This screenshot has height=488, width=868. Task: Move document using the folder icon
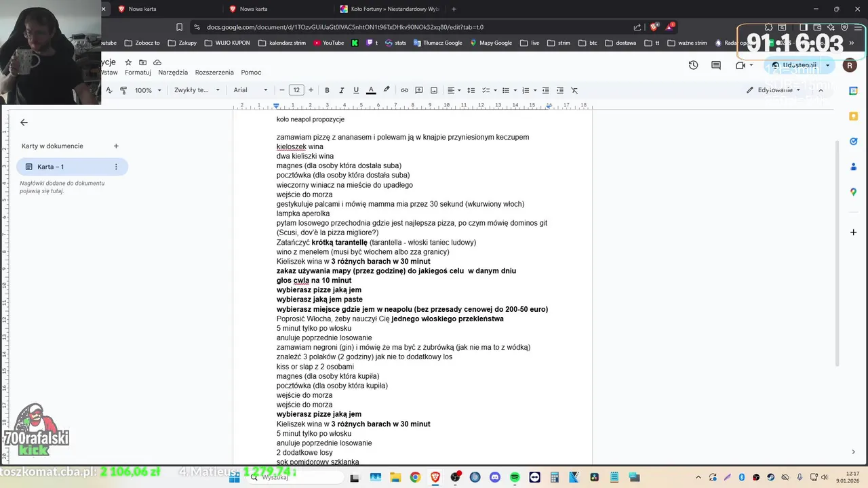[x=142, y=62]
